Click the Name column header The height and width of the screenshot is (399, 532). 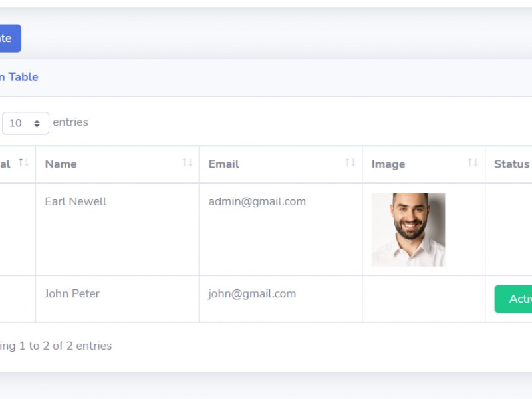pyautogui.click(x=118, y=164)
